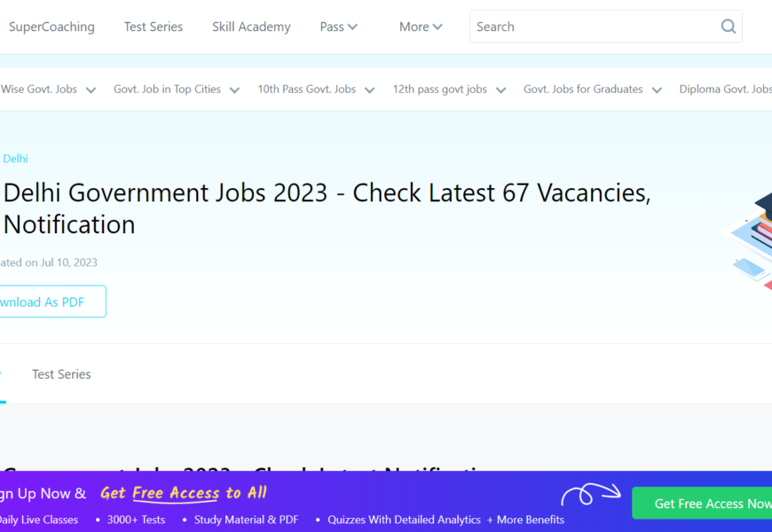The height and width of the screenshot is (532, 772).
Task: Click the Delhi Government Jobs 2023 headline
Action: (x=327, y=207)
